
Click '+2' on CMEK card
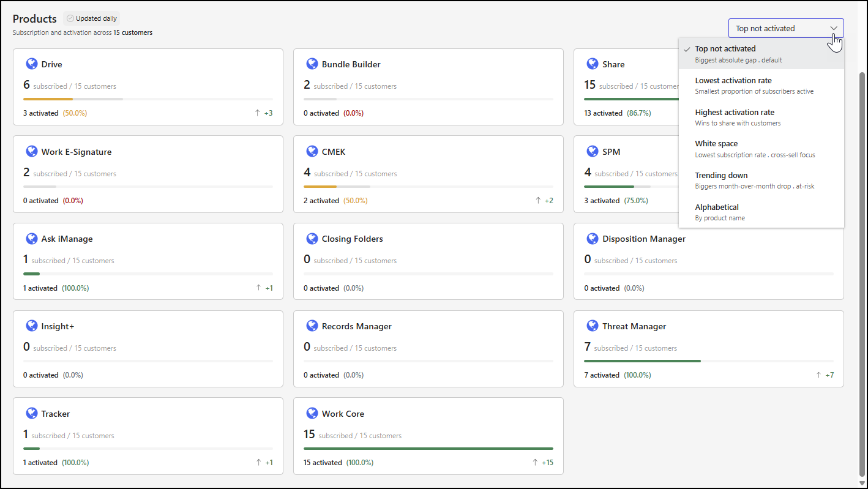click(x=549, y=201)
